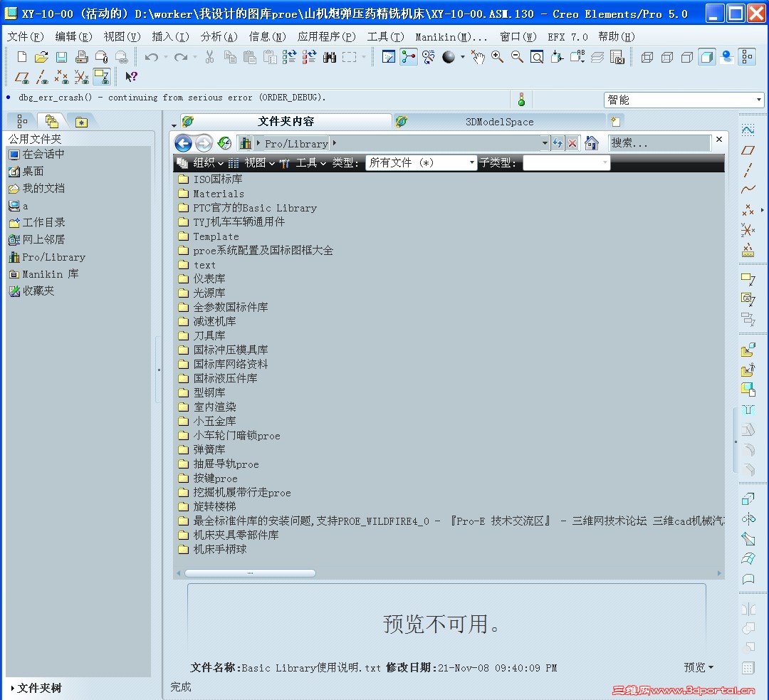Image resolution: width=769 pixels, height=700 pixels.
Task: Click the traffic light regeneration status icon
Action: click(x=521, y=100)
